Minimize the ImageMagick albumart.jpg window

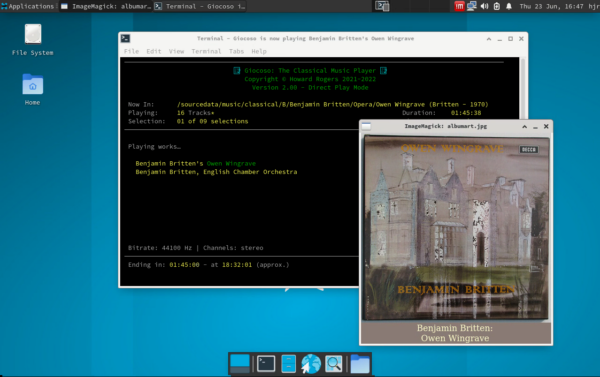coord(535,126)
